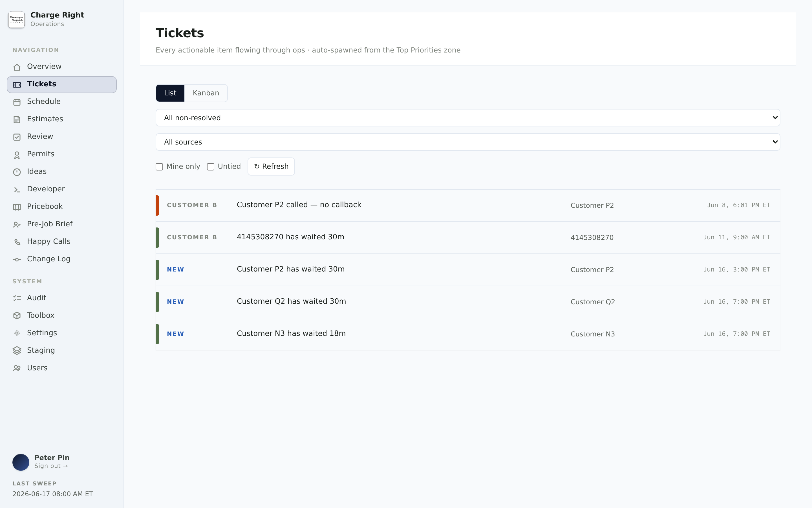This screenshot has height=508, width=812.
Task: Click the Sign out link
Action: [51, 466]
